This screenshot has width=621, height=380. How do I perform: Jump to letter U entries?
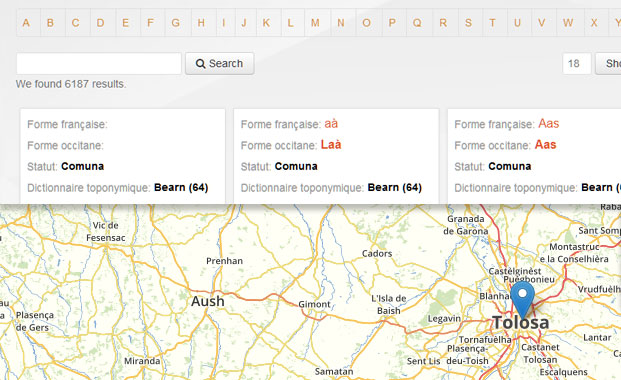517,23
